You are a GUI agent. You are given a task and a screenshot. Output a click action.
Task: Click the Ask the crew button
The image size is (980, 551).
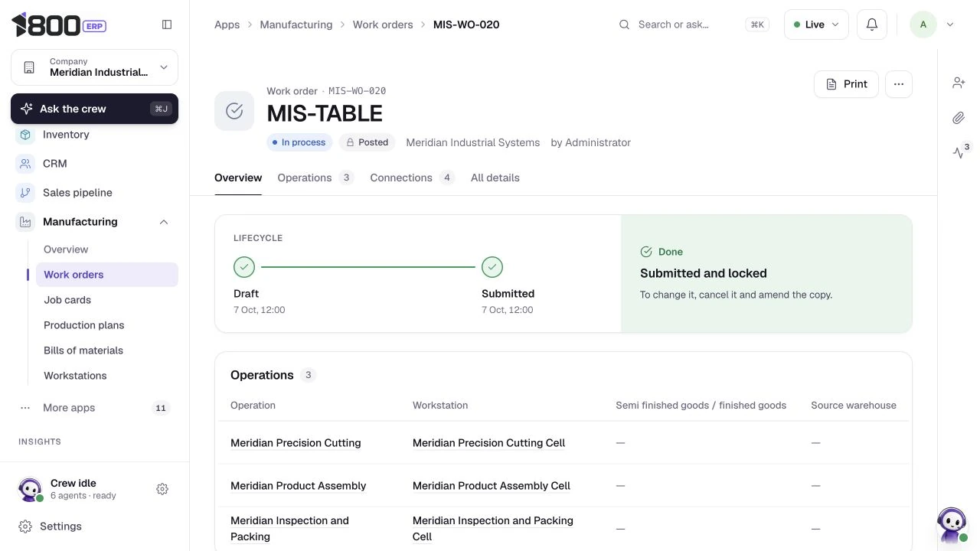pos(94,109)
